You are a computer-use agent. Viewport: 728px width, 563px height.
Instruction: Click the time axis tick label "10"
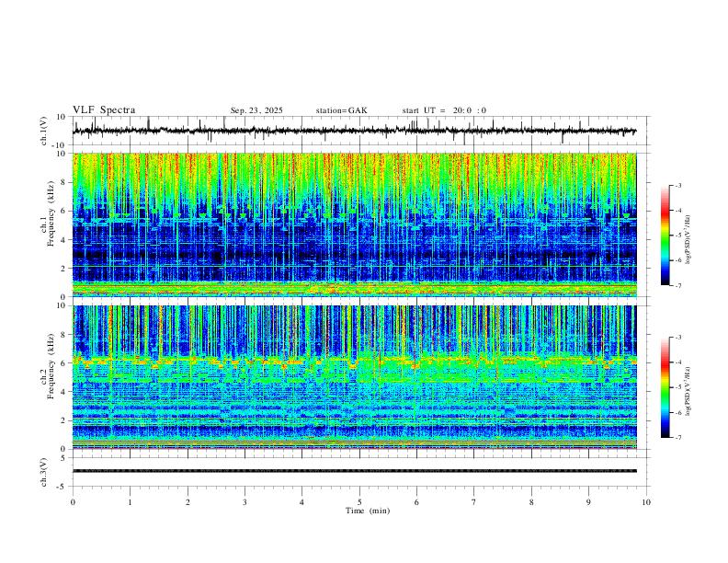[646, 502]
